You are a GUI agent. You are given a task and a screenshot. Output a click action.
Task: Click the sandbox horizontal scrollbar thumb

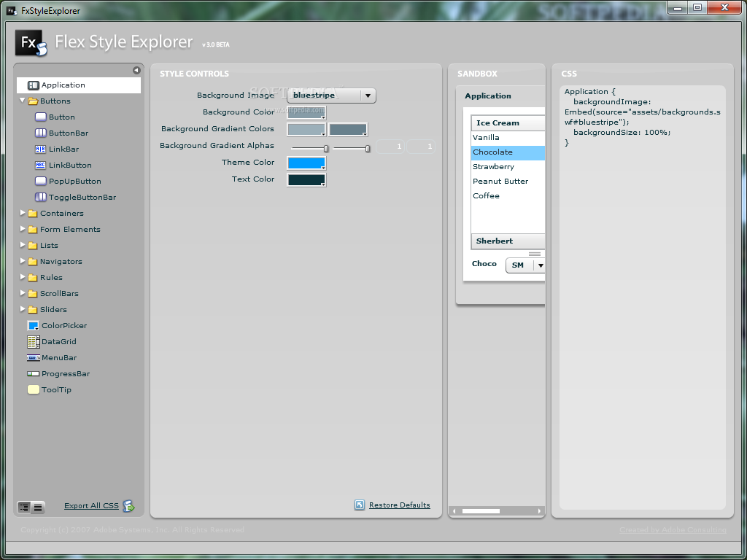click(x=481, y=511)
